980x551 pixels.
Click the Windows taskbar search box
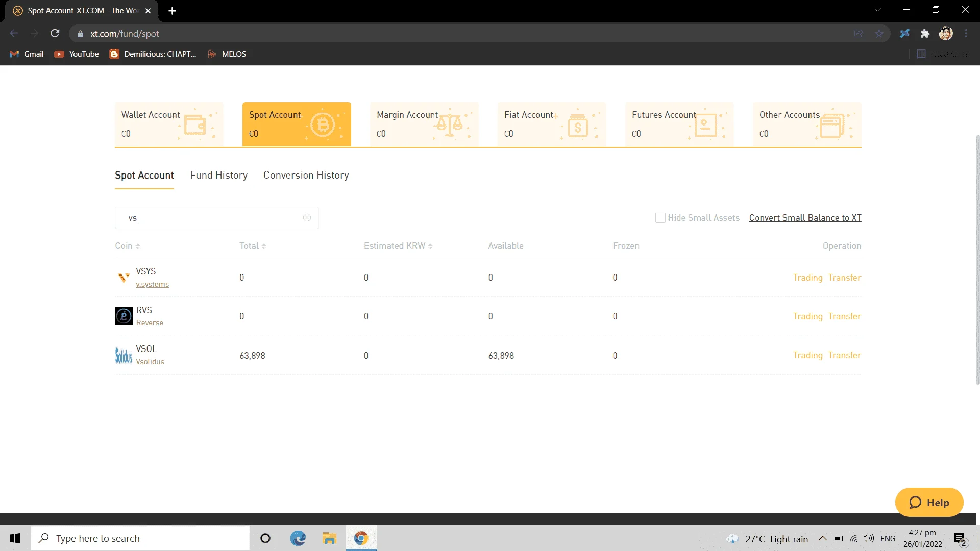click(x=140, y=538)
